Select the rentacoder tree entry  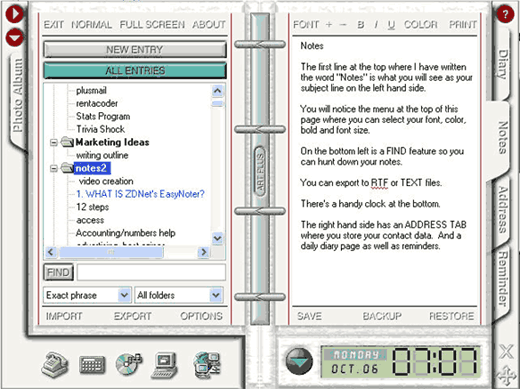click(97, 103)
